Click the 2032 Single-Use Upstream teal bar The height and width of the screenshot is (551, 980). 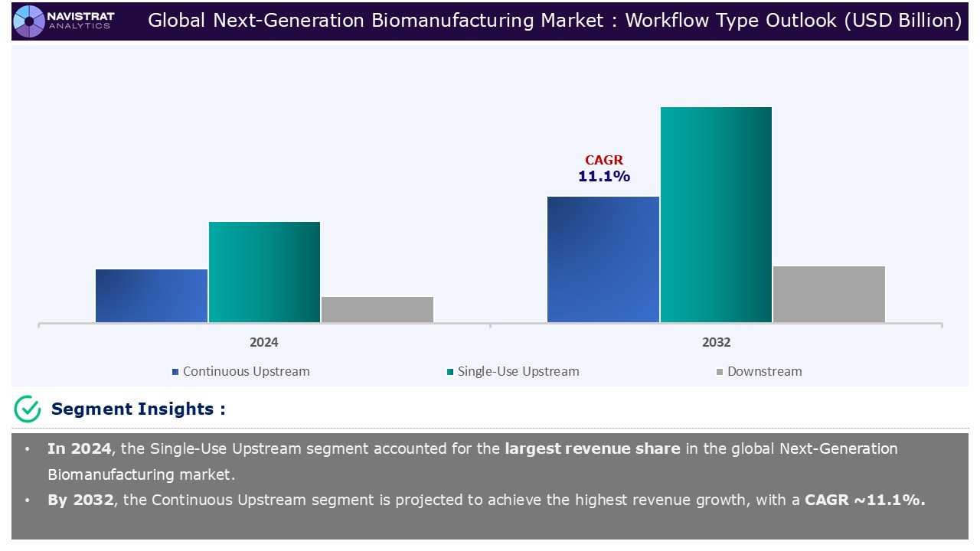click(716, 214)
